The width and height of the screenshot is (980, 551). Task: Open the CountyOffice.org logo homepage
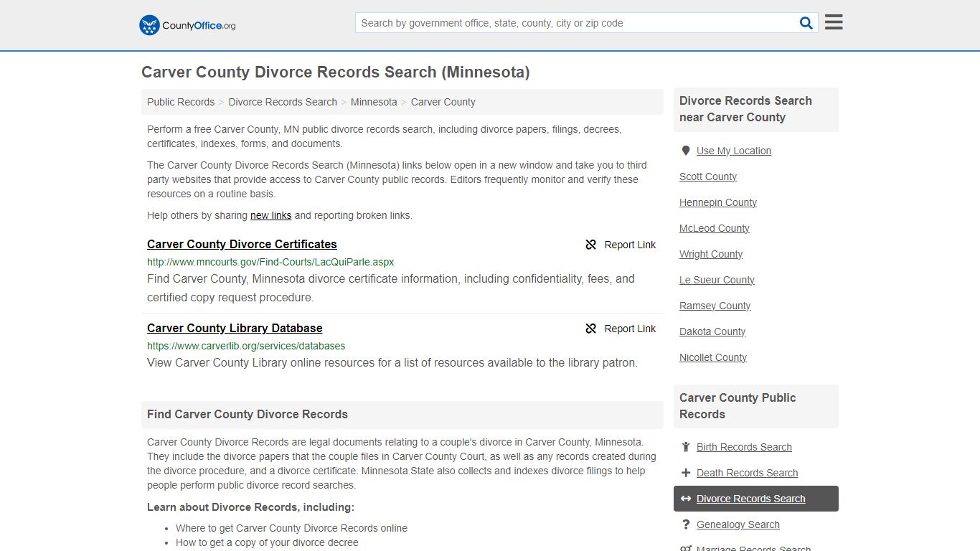(x=187, y=25)
